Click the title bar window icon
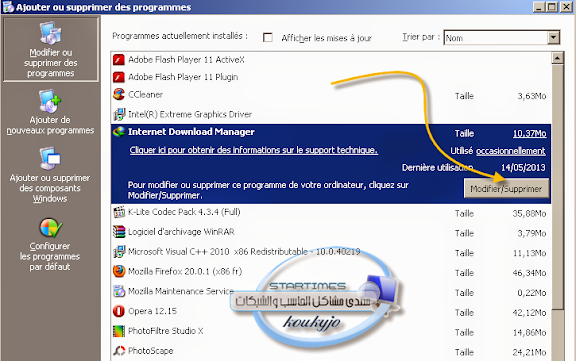This screenshot has height=361, width=576. click(8, 7)
